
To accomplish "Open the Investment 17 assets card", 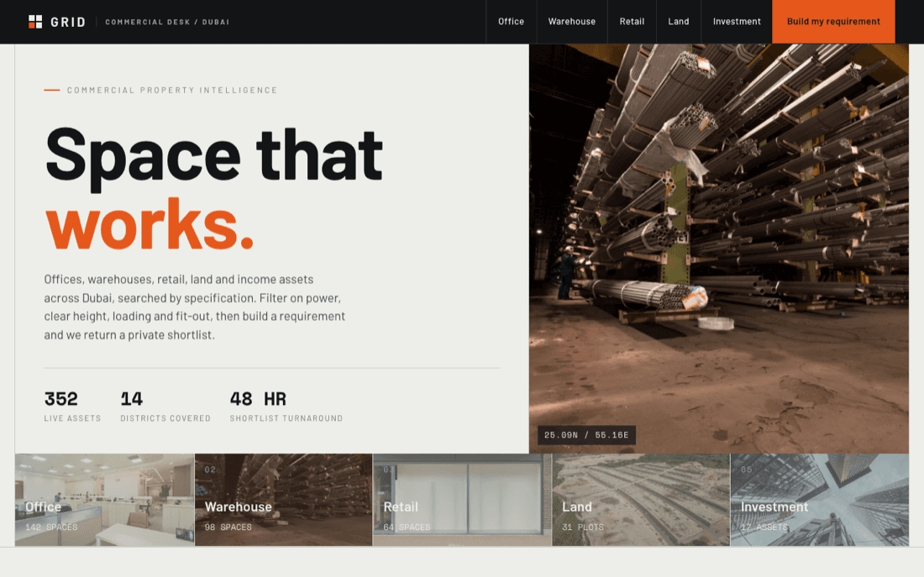I will 820,500.
